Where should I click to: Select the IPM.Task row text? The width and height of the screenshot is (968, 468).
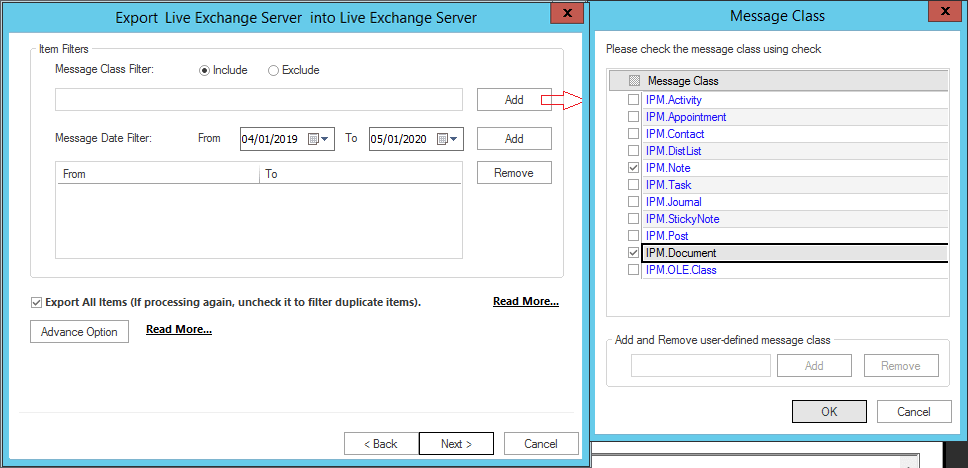(x=669, y=185)
